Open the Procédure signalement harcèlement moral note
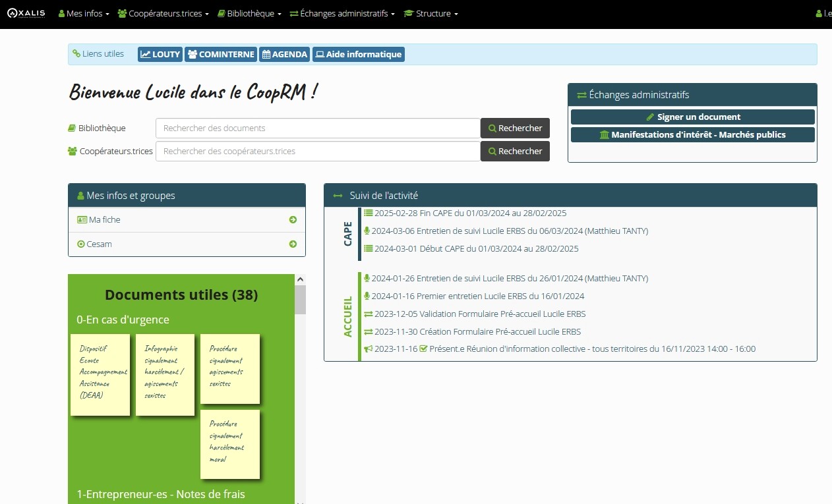 click(x=230, y=443)
